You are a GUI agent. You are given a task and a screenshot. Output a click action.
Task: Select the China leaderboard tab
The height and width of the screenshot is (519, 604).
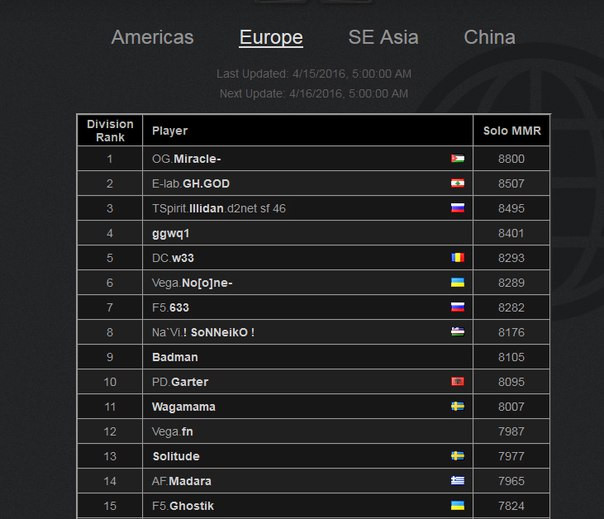(x=490, y=38)
